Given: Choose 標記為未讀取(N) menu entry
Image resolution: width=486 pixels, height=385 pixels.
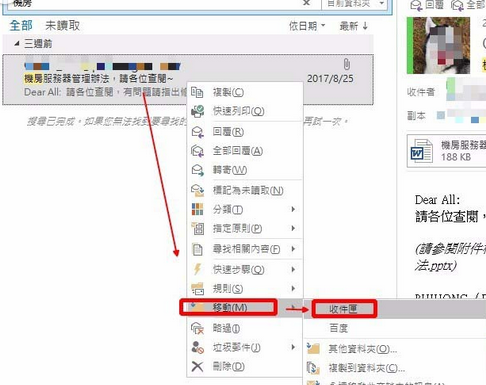Looking at the screenshot, I should coord(245,190).
